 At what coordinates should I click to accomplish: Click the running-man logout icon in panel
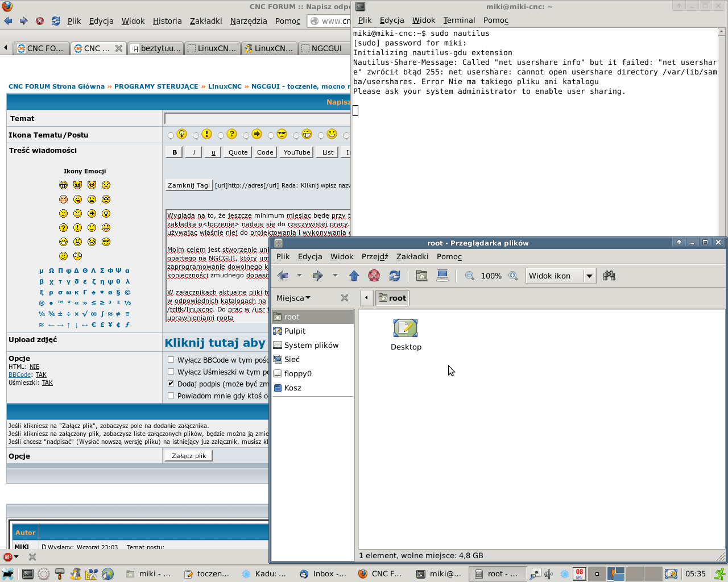(x=720, y=574)
